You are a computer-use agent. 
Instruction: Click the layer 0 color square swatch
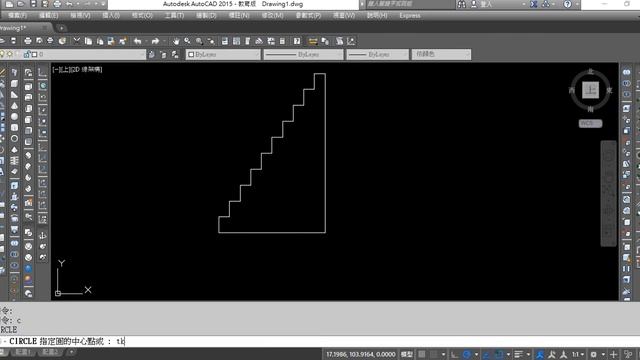(x=35, y=54)
